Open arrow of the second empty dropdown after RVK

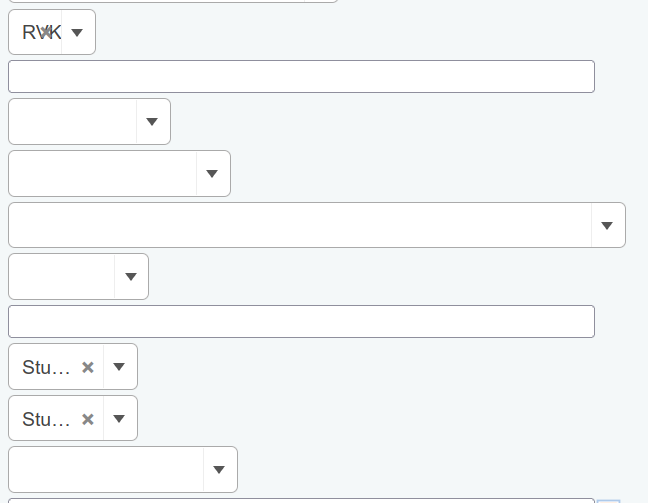[212, 174]
